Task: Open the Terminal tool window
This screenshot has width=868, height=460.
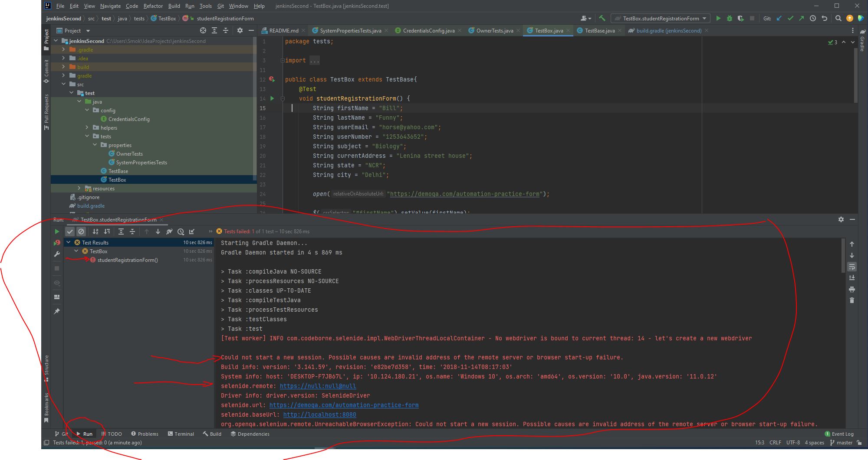Action: pos(181,434)
